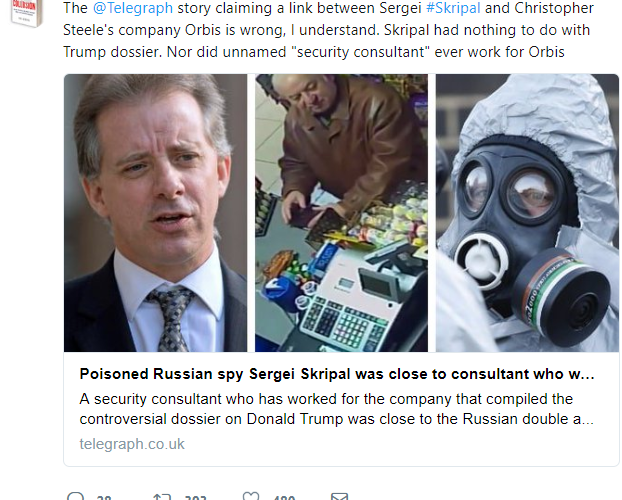
Task: Like the tweet with the heart icon
Action: coord(251,496)
